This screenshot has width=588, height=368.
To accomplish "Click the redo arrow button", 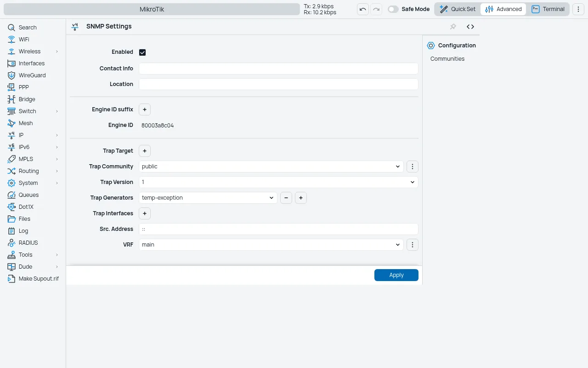I will click(376, 9).
